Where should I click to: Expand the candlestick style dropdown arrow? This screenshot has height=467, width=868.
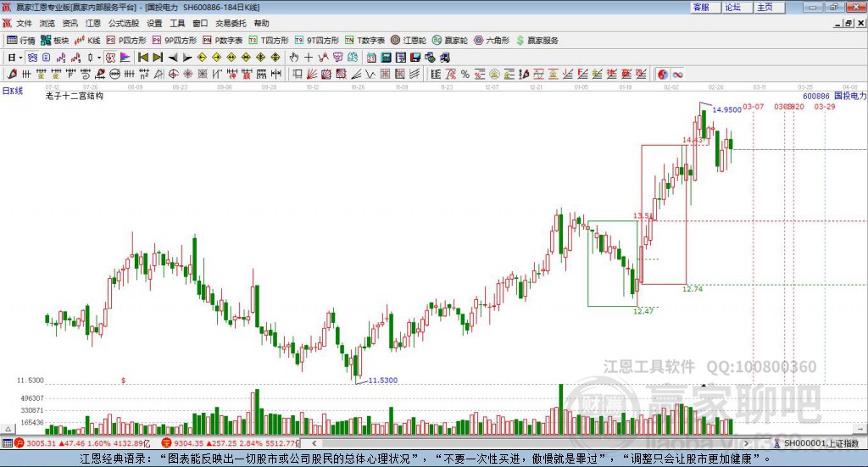tap(99, 58)
